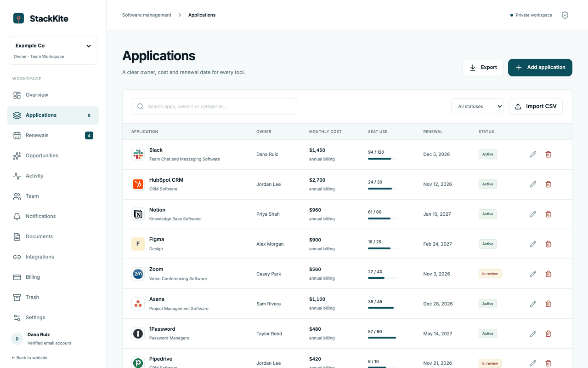
Task: Click the shield icon in top bar
Action: [565, 15]
